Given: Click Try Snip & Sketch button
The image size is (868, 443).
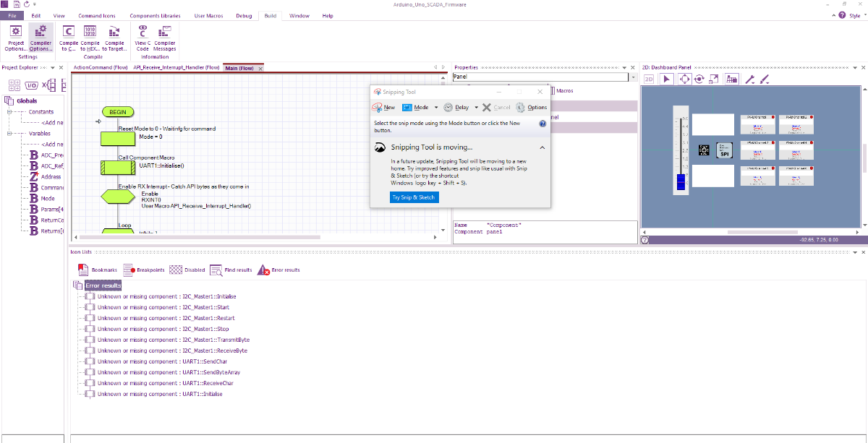Looking at the screenshot, I should 414,197.
